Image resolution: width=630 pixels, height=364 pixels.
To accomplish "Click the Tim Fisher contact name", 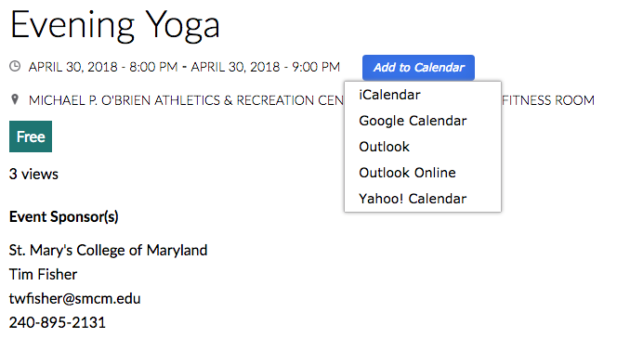I will pos(43,275).
